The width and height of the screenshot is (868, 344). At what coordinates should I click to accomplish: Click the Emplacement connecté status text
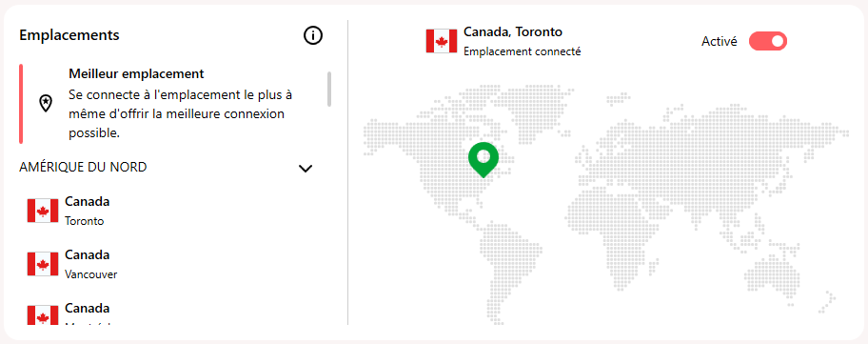point(522,51)
